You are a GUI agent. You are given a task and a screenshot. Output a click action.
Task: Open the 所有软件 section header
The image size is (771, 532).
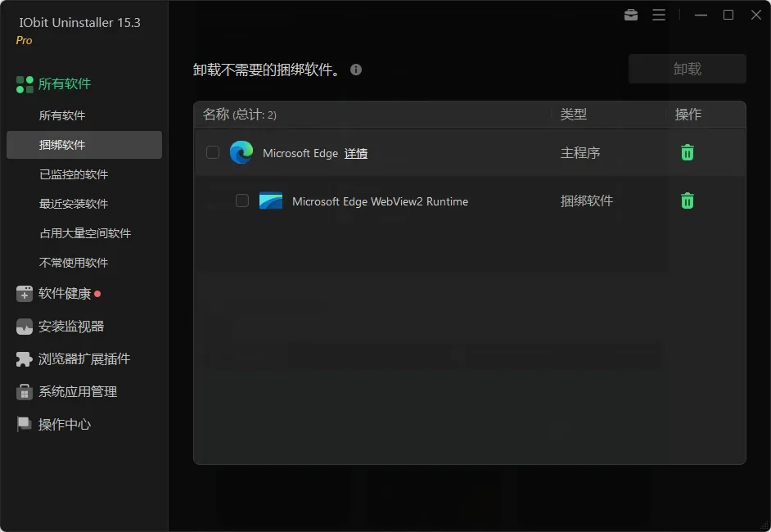(x=65, y=84)
